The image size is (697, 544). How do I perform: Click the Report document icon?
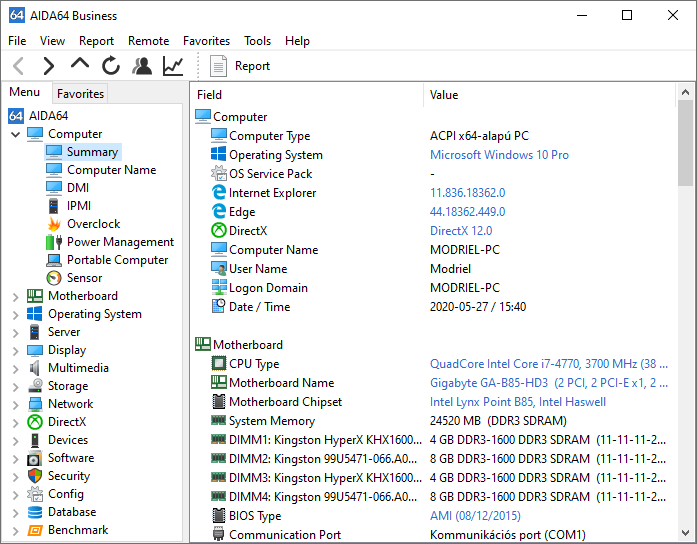point(218,66)
